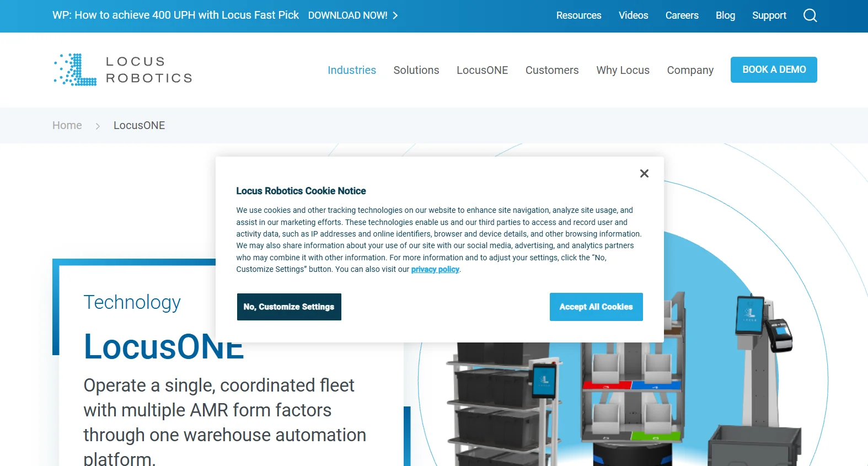The height and width of the screenshot is (466, 868).
Task: Open the Videos link
Action: click(633, 15)
